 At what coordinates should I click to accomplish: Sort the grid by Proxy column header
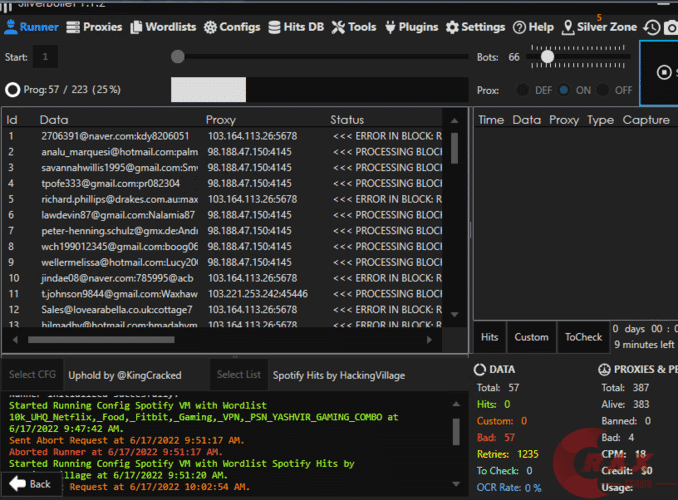coord(221,120)
